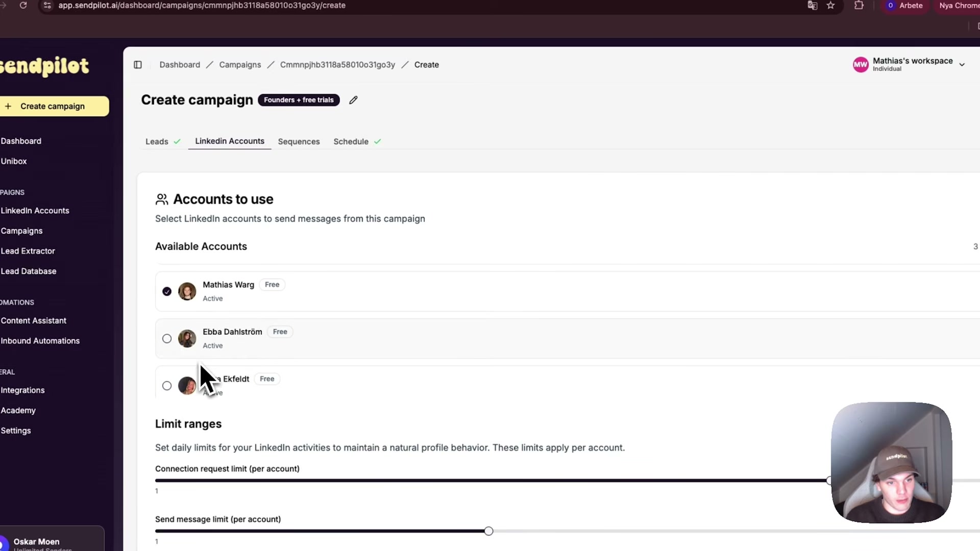Click the pencil edit campaign name icon
Screen dimensions: 980x551
click(353, 100)
